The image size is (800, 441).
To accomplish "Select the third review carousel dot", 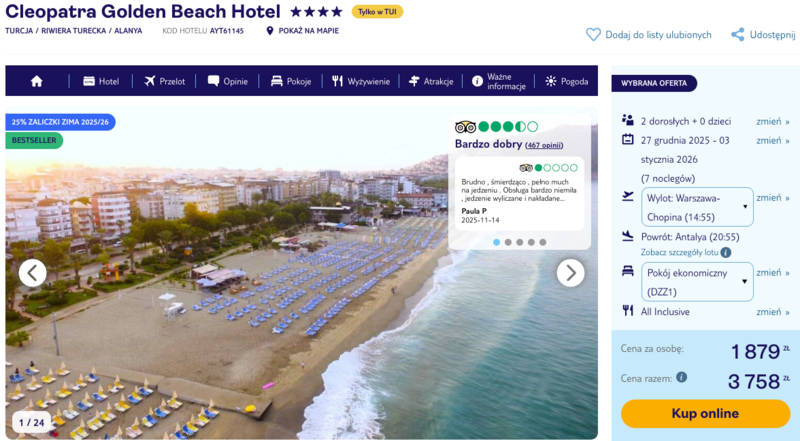I will 520,242.
